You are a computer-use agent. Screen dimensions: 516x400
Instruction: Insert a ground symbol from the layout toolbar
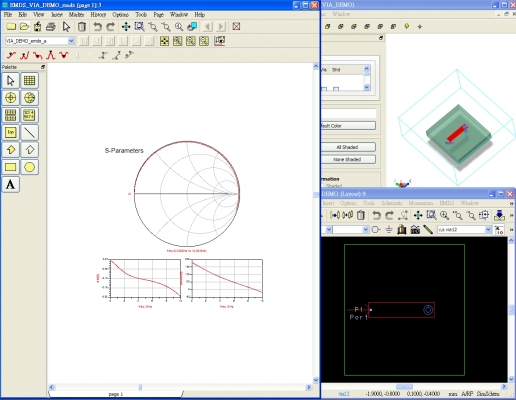(389, 229)
